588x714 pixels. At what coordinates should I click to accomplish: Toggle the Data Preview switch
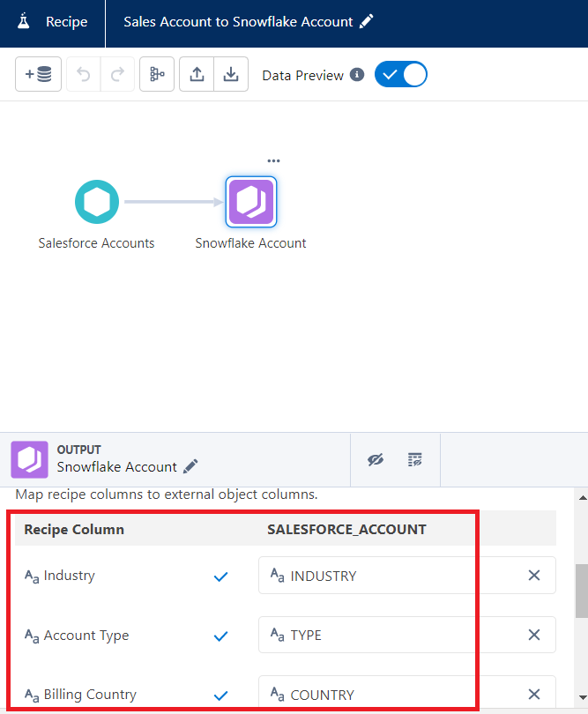[401, 75]
